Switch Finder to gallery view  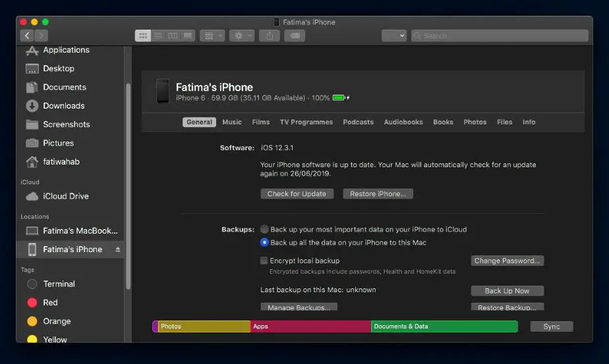tap(188, 36)
